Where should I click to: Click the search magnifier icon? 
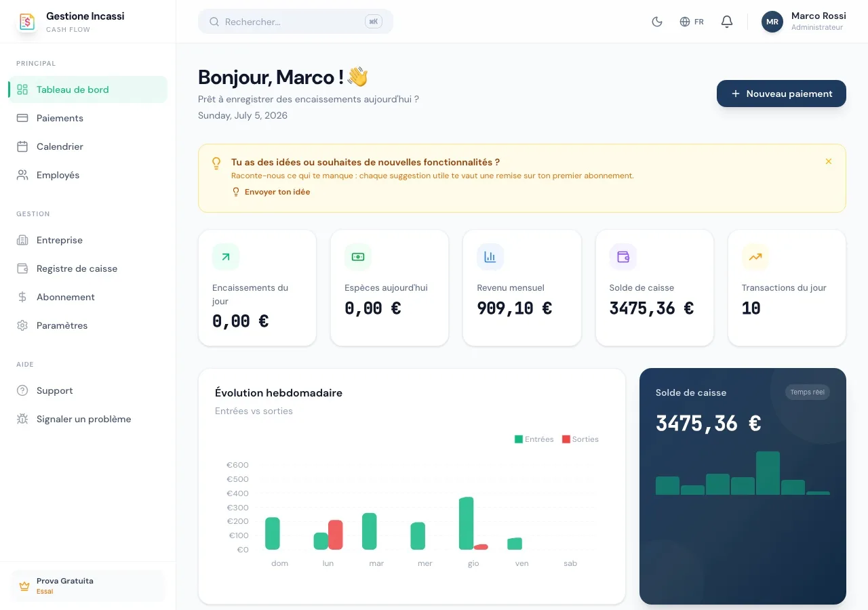[214, 22]
